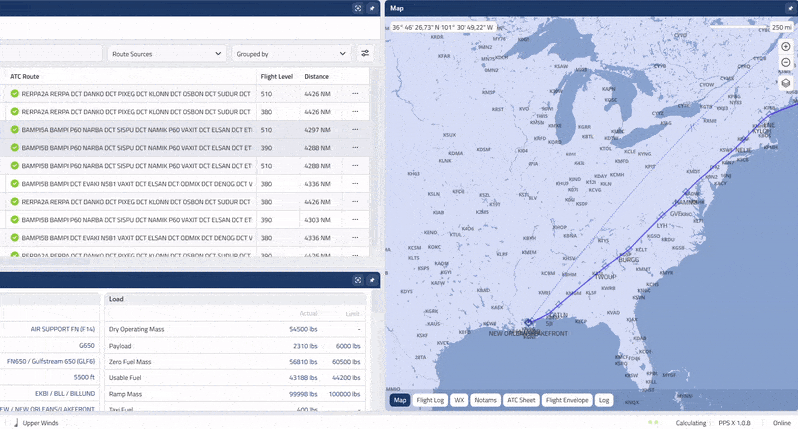Click the G650 aircraft type value
The image size is (798, 429).
tap(87, 346)
